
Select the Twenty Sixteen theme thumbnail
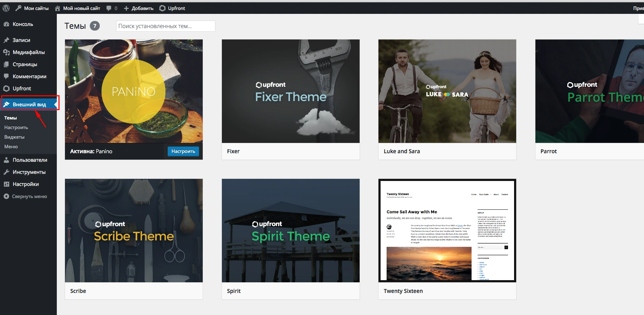point(447,230)
